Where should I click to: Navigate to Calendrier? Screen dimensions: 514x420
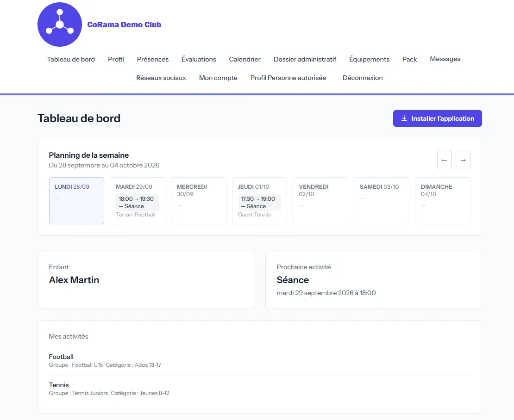click(244, 59)
